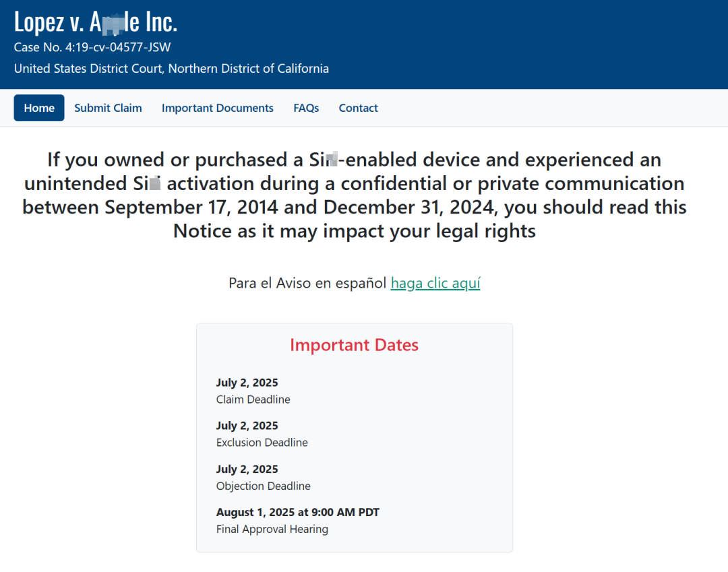Click the Lopez v. Apple Inc. site title

click(x=95, y=22)
